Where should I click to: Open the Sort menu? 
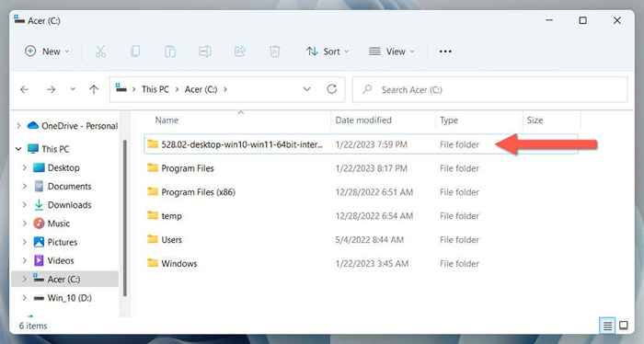tap(328, 52)
